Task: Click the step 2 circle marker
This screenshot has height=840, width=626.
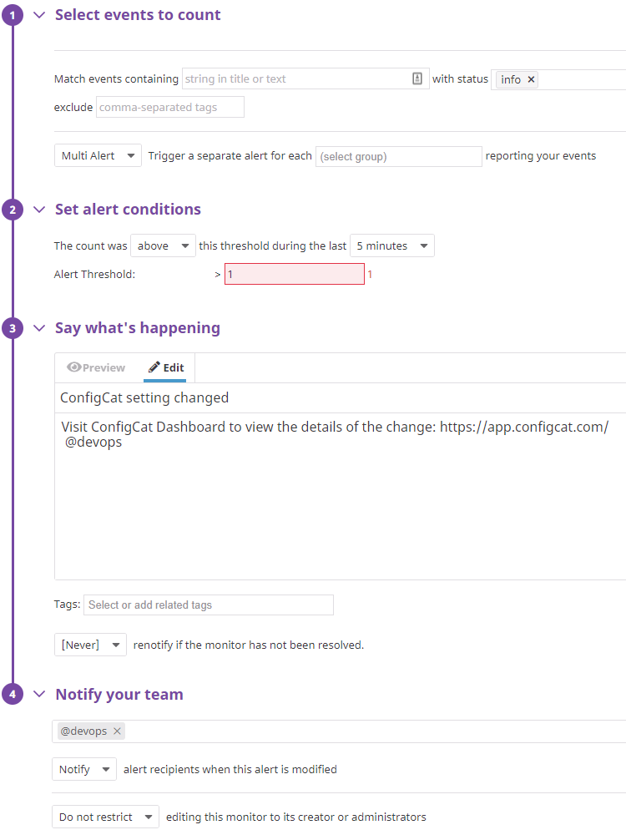Action: 12,210
